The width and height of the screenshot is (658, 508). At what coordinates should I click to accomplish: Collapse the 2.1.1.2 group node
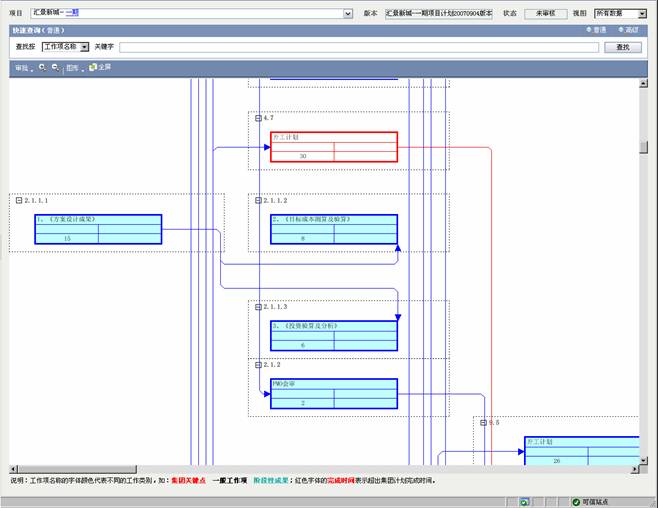point(257,200)
